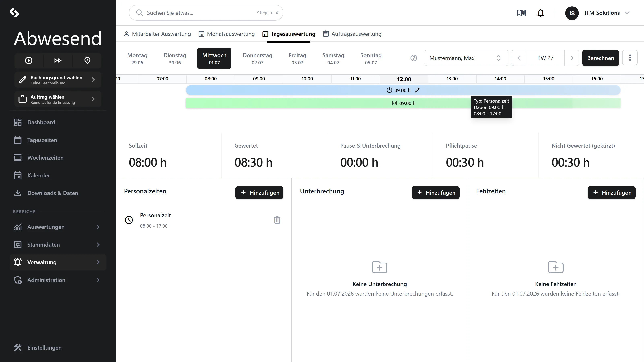The height and width of the screenshot is (362, 644).
Task: Switch to Monatsauswertung tab
Action: [226, 34]
